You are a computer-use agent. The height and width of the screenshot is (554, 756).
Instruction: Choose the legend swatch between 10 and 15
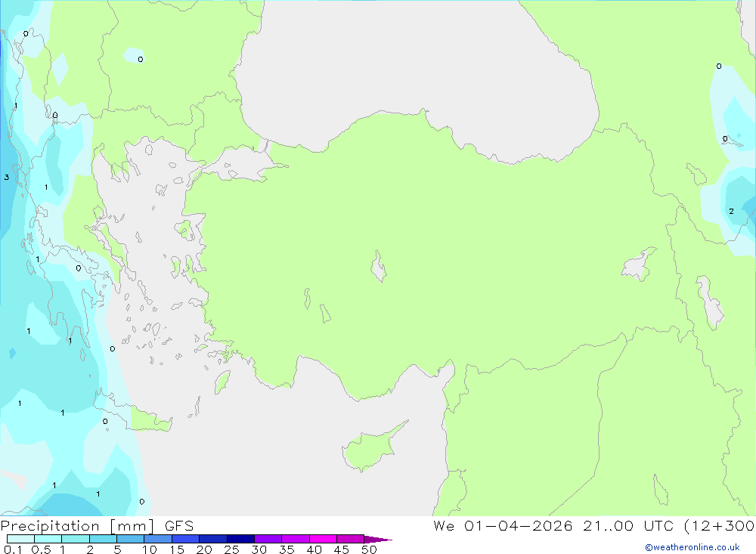coord(158,539)
